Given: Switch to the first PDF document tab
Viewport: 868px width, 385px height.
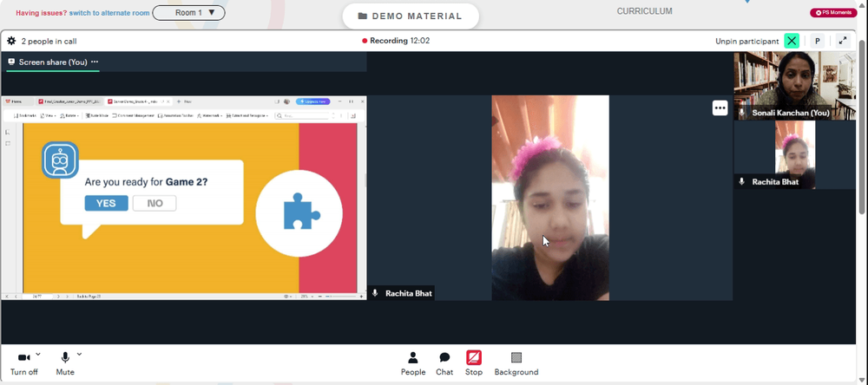Looking at the screenshot, I should 69,101.
